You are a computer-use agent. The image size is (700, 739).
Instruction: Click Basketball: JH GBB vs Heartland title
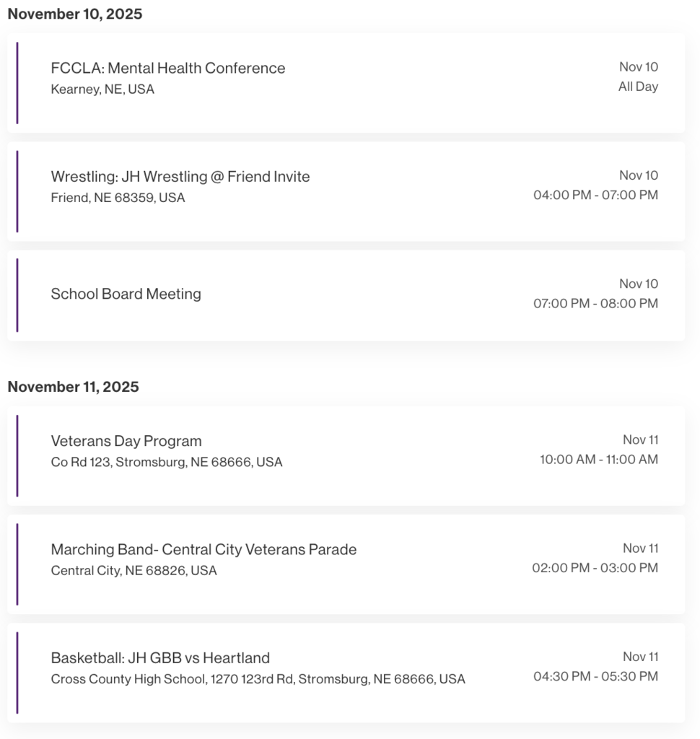click(160, 658)
